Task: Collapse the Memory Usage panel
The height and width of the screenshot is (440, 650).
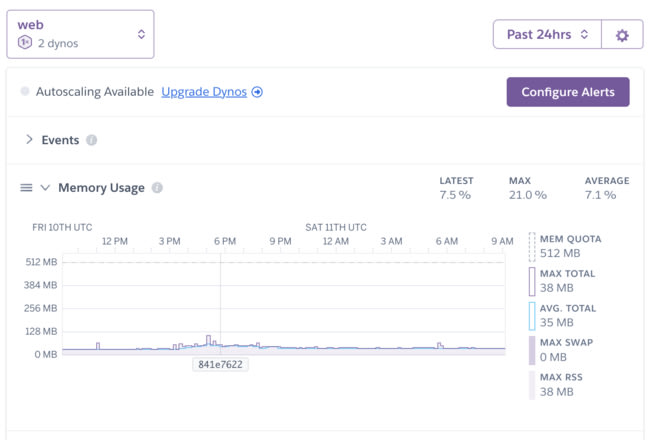Action: [45, 188]
